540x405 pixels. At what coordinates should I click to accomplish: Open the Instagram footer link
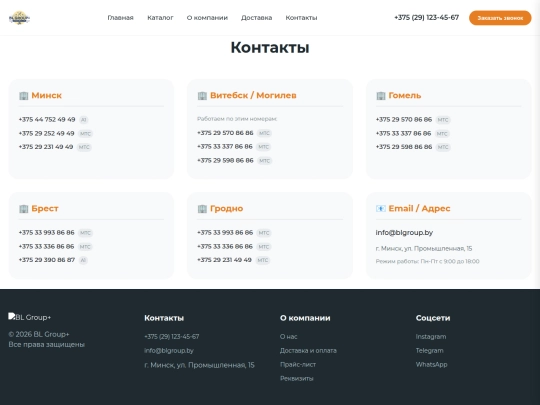point(430,336)
